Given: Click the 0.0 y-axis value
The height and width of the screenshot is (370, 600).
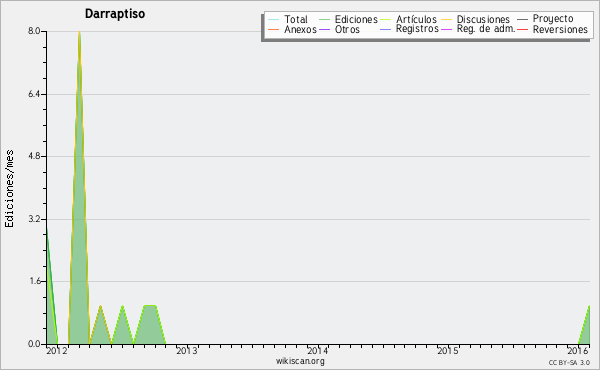Looking at the screenshot, I should tap(34, 344).
